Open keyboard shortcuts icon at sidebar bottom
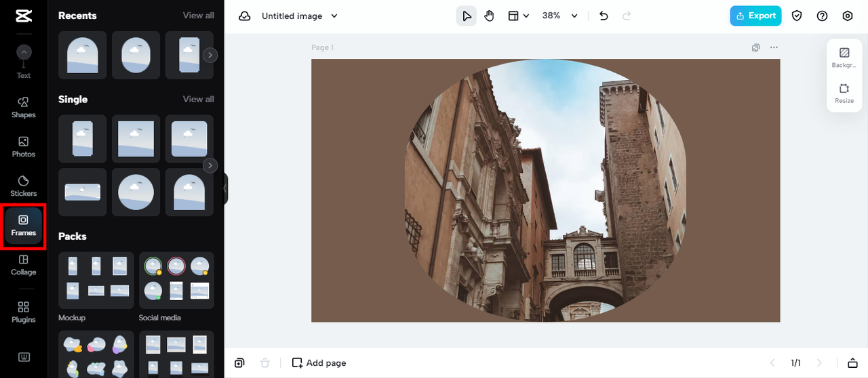Viewport: 868px width, 378px height. 24,357
